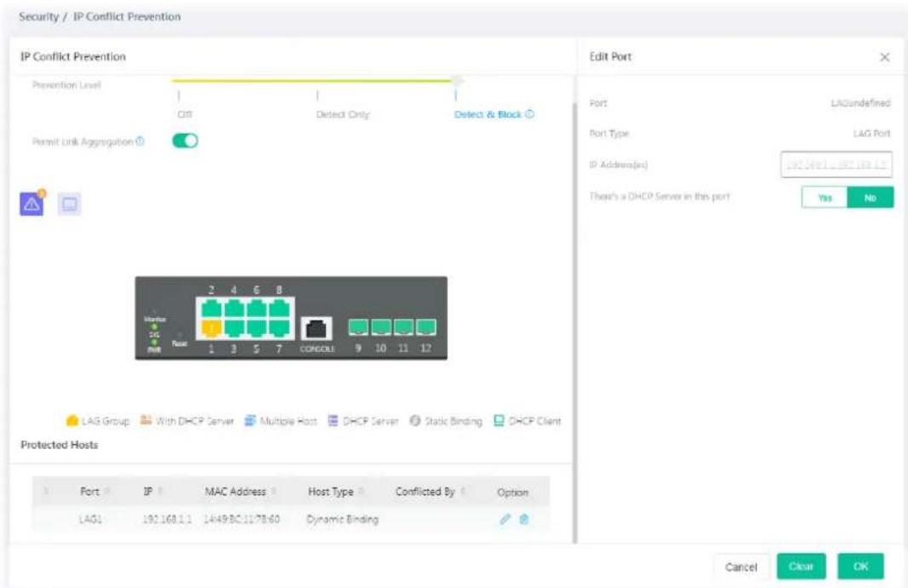Edit the LAG1 protected host entry
The width and height of the screenshot is (908, 588).
click(x=505, y=519)
